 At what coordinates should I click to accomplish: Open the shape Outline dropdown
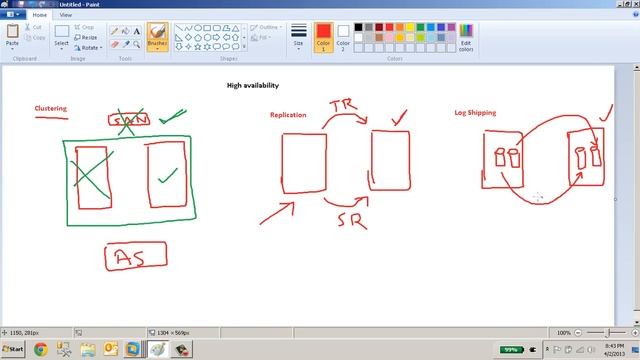tap(266, 27)
